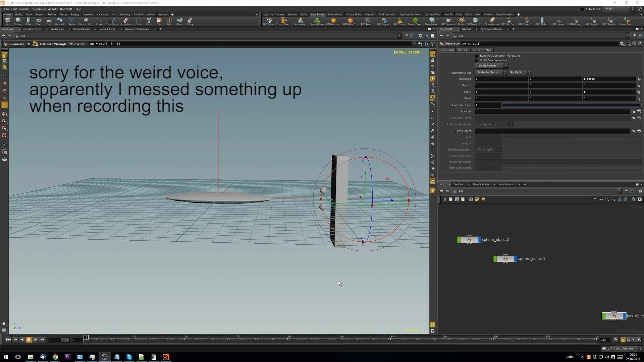Click the Ground Plane tool in Rigid Bodies shelf

pos(317,21)
